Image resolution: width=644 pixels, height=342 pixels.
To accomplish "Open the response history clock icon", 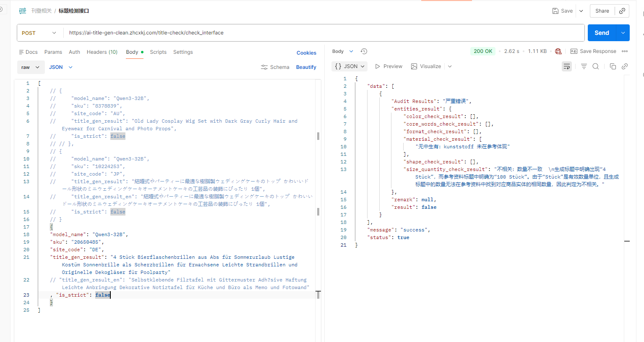I will [x=364, y=51].
